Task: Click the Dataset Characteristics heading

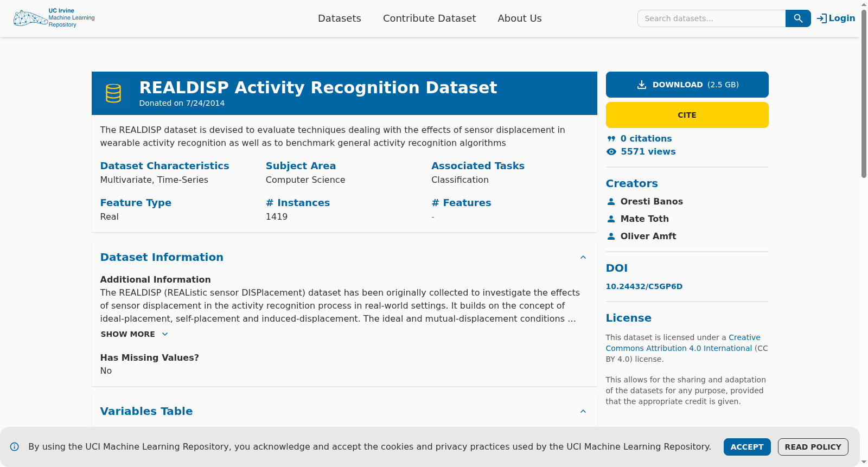Action: coord(164,166)
